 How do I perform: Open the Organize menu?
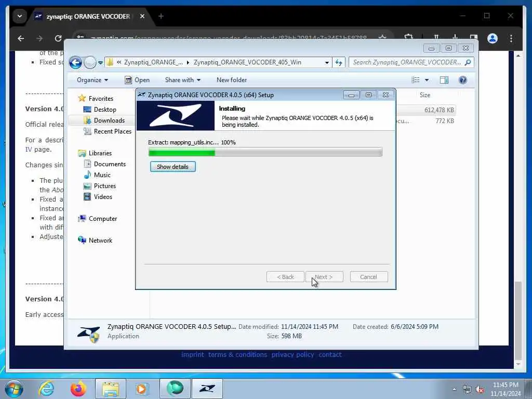coord(92,80)
